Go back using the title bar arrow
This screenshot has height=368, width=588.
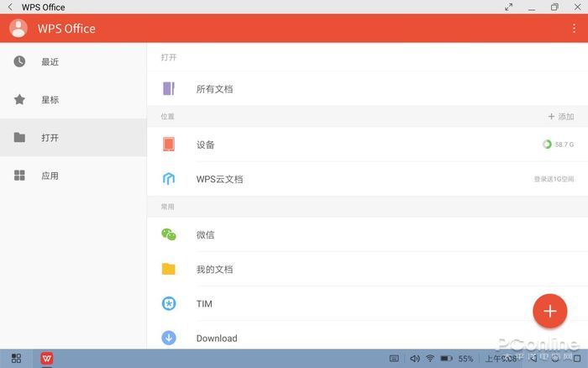[10, 7]
